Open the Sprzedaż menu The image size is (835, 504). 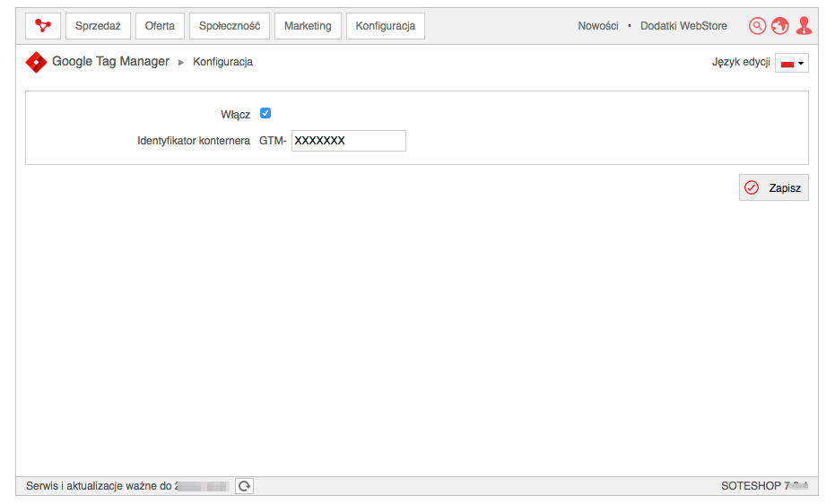click(x=98, y=25)
